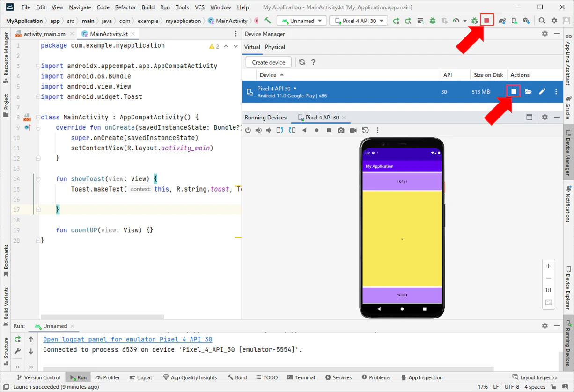Image resolution: width=574 pixels, height=392 pixels.
Task: Open the Refactor menu
Action: (125, 7)
